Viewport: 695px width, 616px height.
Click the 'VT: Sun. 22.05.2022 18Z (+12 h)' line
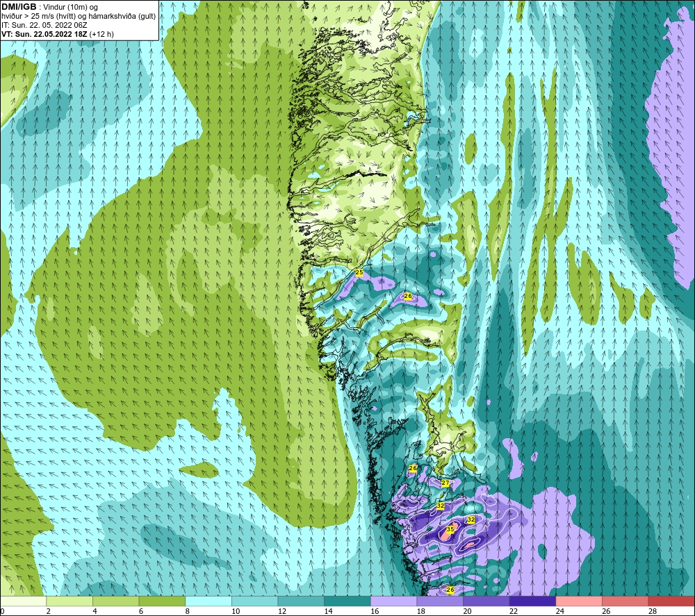point(58,34)
